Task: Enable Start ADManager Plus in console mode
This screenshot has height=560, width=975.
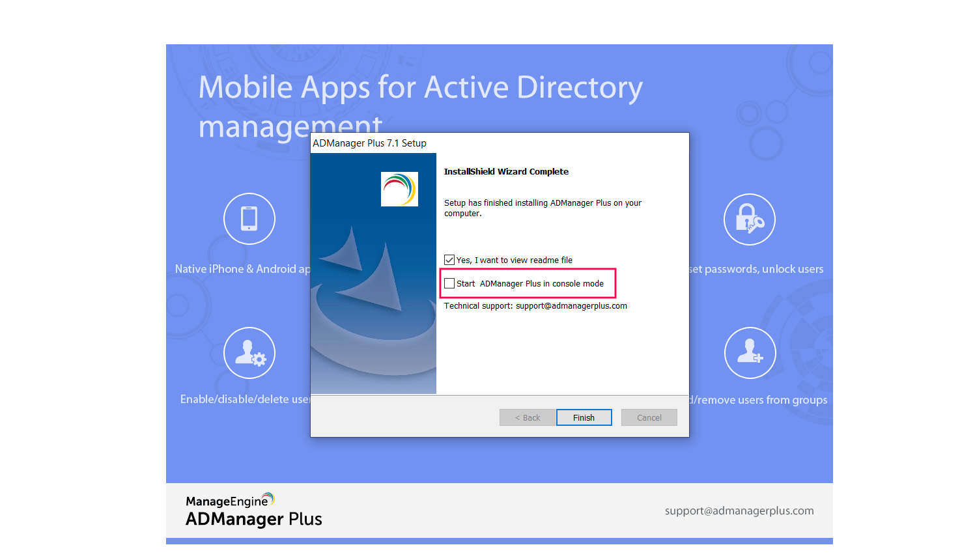Action: tap(449, 283)
